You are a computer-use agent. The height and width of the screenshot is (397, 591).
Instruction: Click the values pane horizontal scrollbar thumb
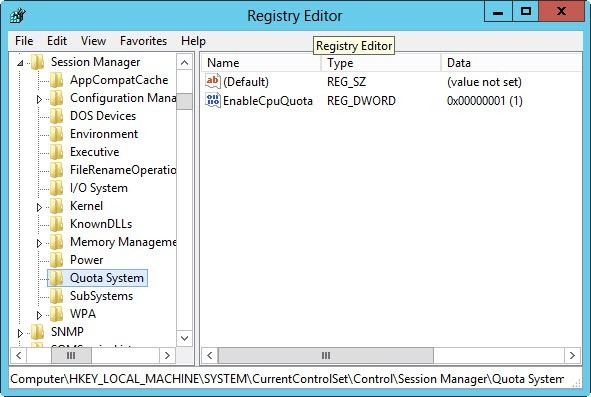point(326,355)
